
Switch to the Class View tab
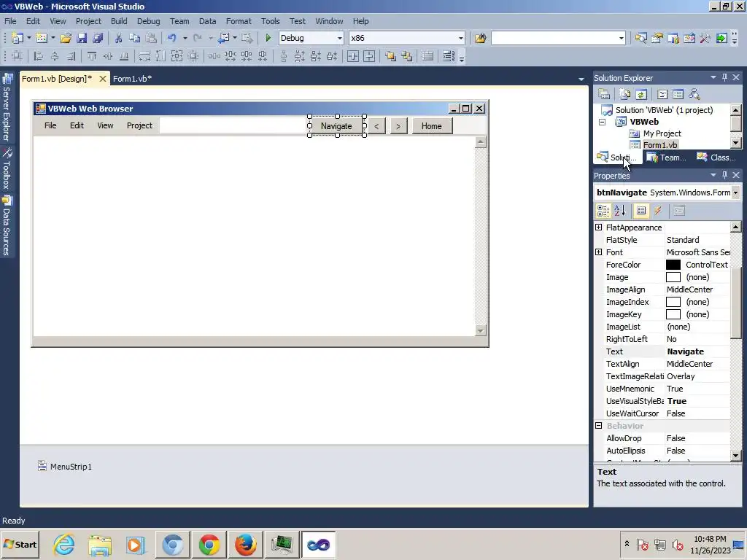click(x=716, y=157)
